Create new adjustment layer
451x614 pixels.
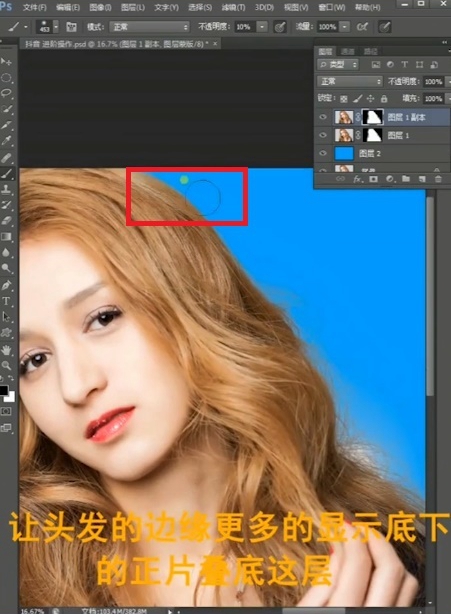pos(390,179)
